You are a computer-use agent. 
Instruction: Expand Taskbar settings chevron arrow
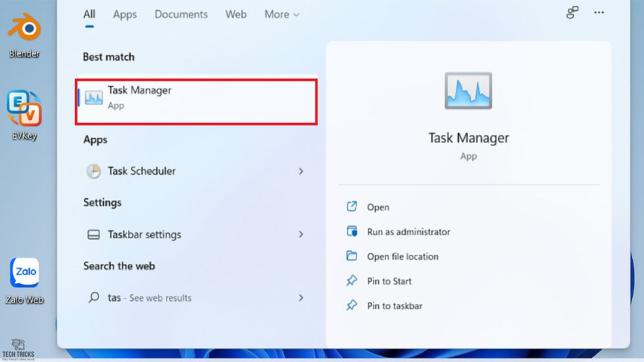301,235
